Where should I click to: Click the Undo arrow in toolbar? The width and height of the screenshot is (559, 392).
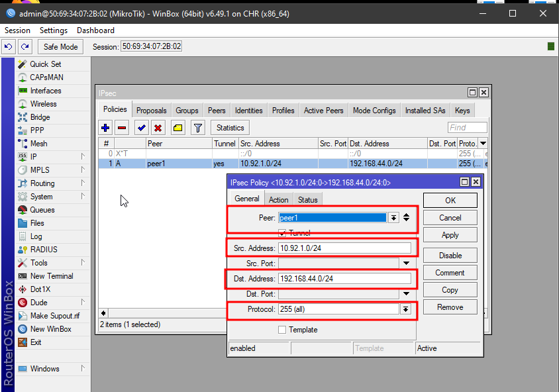coord(9,47)
